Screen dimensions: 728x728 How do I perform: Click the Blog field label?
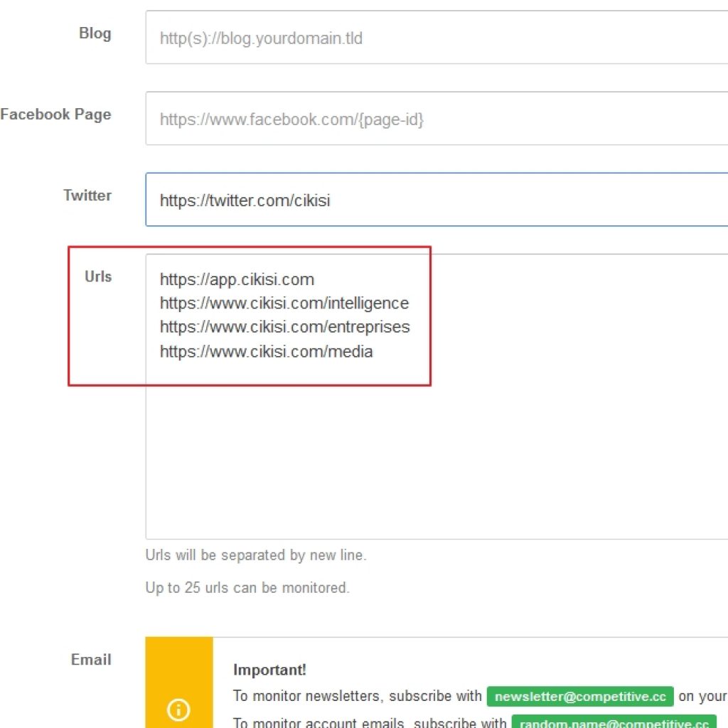pyautogui.click(x=95, y=33)
